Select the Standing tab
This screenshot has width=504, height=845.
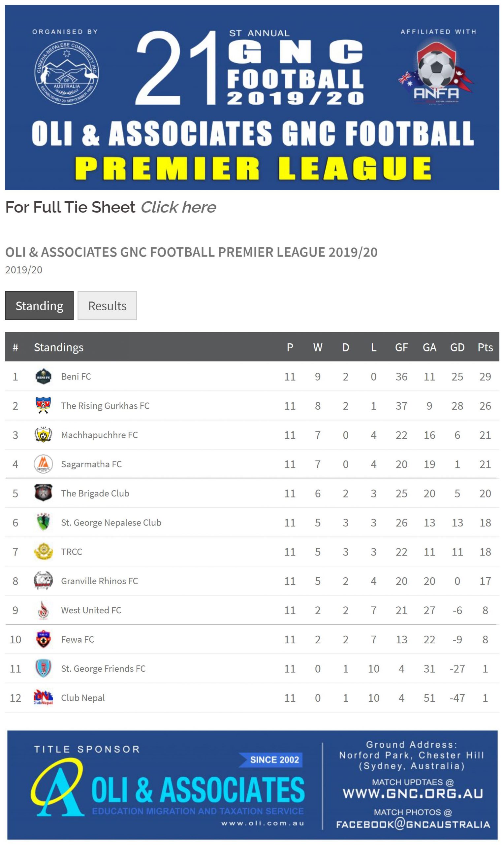click(x=39, y=305)
